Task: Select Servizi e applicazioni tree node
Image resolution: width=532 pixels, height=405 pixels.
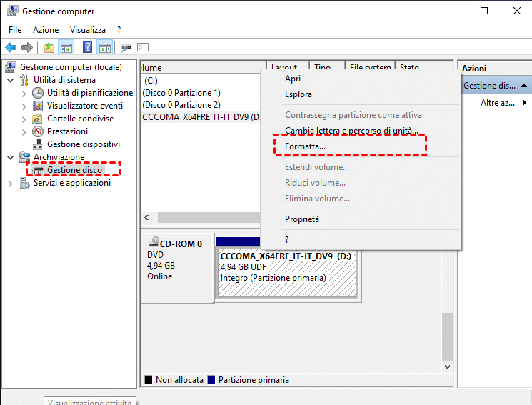Action: pos(71,183)
